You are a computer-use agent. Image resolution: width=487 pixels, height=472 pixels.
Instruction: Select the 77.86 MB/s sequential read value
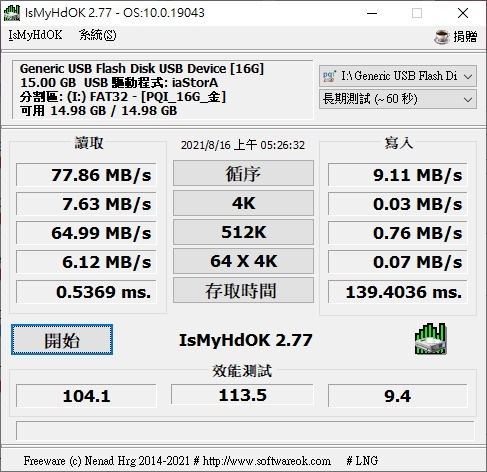click(x=86, y=175)
